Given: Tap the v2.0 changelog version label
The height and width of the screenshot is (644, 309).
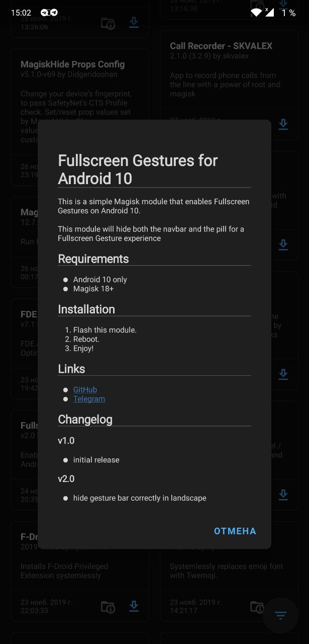Looking at the screenshot, I should 66,478.
